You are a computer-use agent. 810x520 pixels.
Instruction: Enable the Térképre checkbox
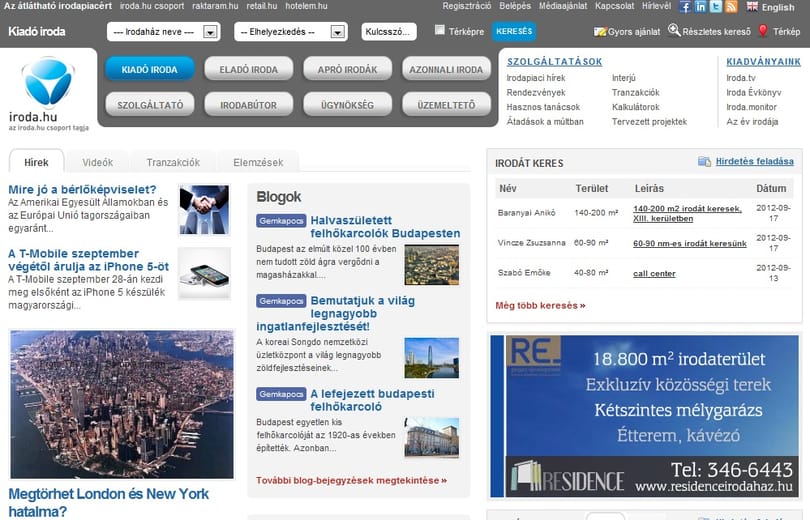point(440,30)
